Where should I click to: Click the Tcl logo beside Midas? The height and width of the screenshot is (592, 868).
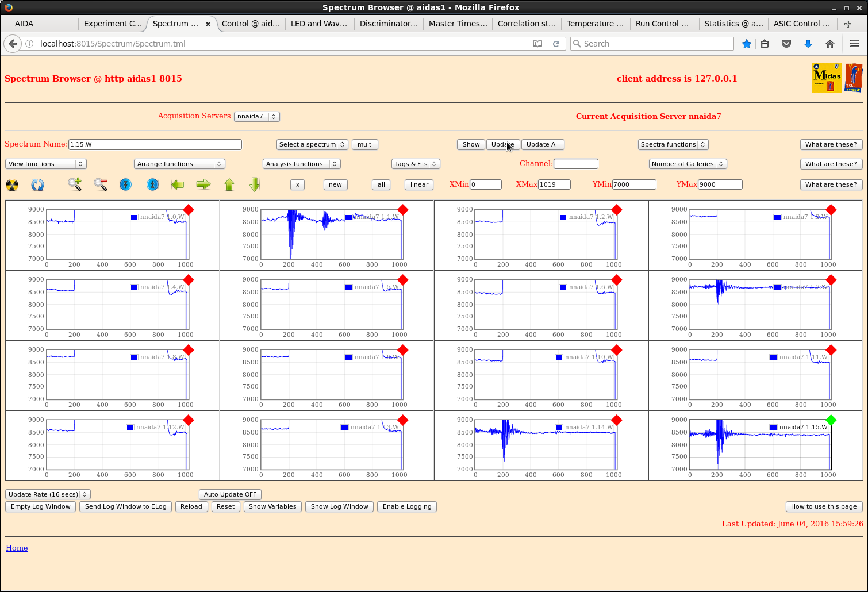[x=853, y=78]
